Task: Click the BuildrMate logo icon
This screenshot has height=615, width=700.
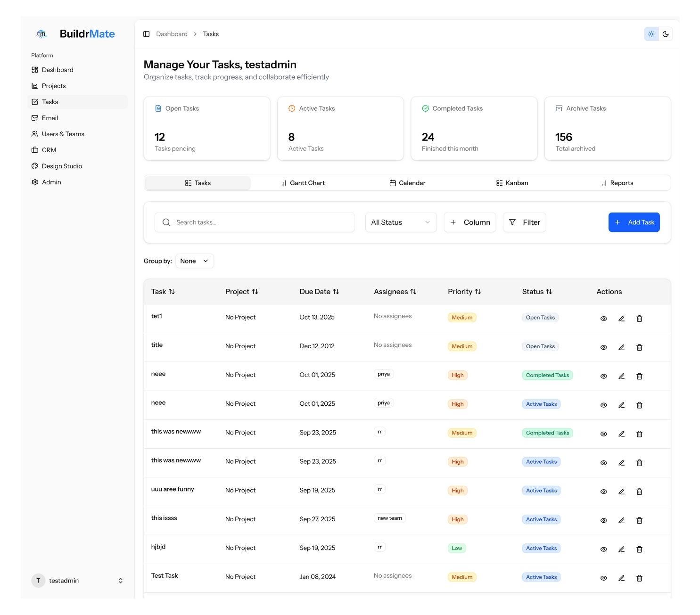Action: pos(41,34)
